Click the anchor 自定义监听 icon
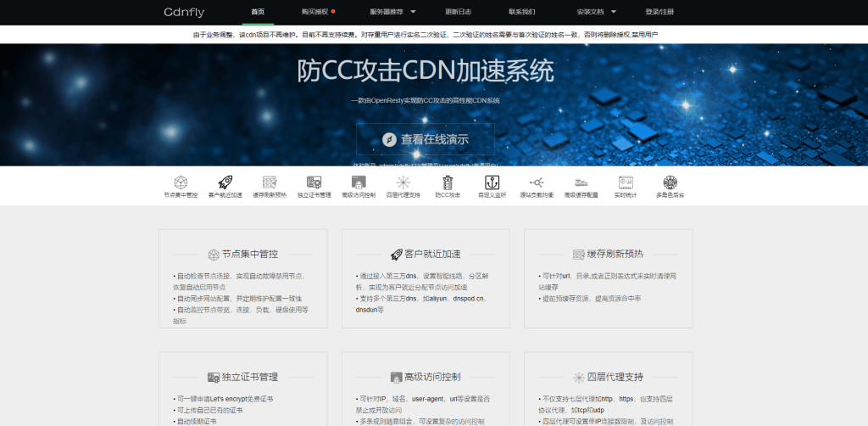The image size is (868, 426). [x=492, y=182]
